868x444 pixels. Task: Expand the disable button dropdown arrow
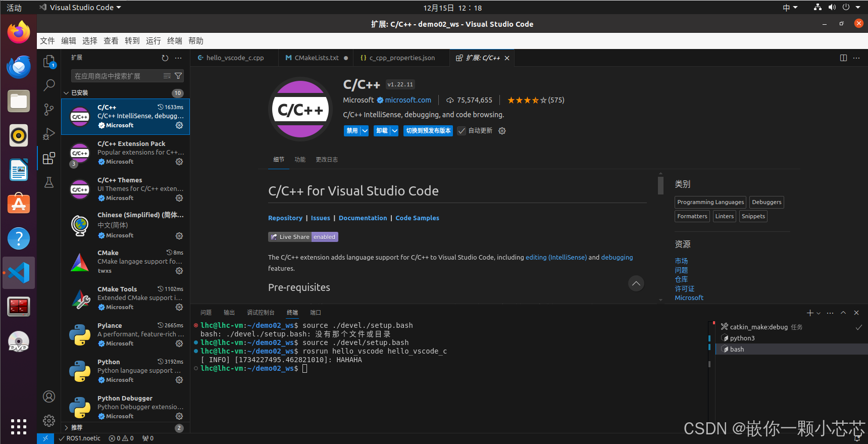click(x=365, y=131)
